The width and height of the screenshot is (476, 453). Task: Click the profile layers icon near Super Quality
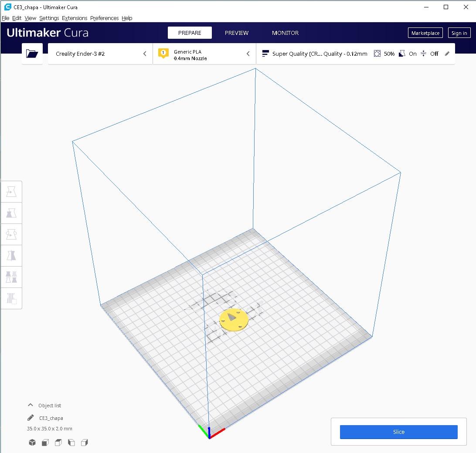click(x=265, y=54)
